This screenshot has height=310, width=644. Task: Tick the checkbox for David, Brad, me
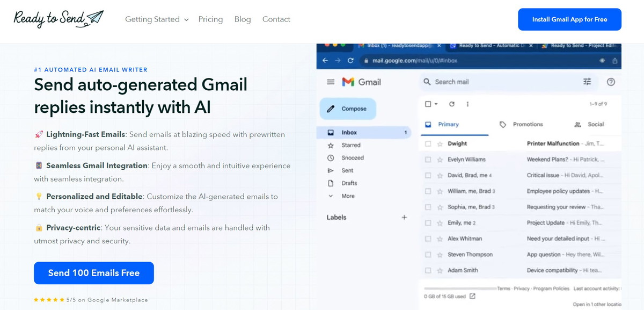tap(428, 176)
